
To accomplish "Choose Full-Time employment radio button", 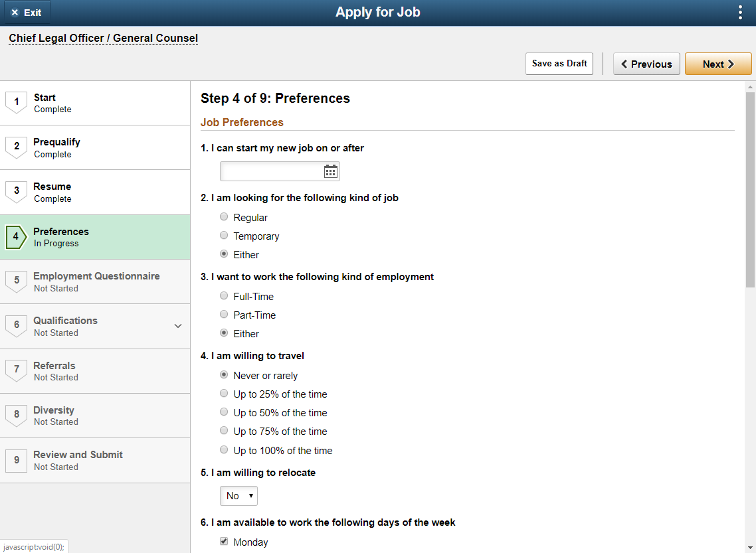I will tap(224, 296).
